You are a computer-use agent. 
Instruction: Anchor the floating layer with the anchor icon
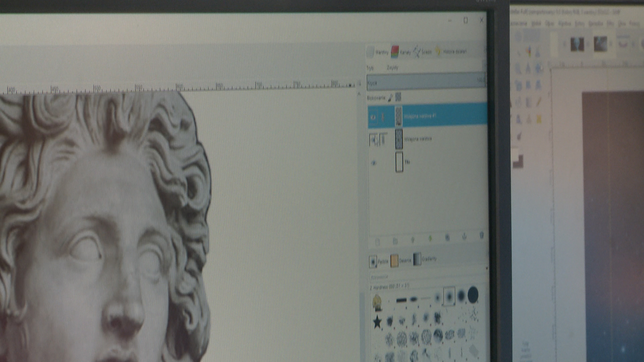464,236
